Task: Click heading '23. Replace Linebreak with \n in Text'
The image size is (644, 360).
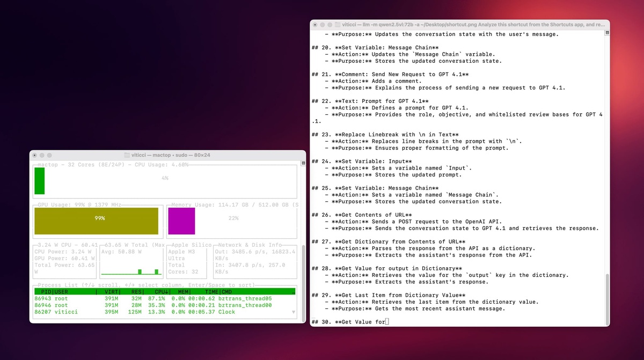Action: [385, 135]
